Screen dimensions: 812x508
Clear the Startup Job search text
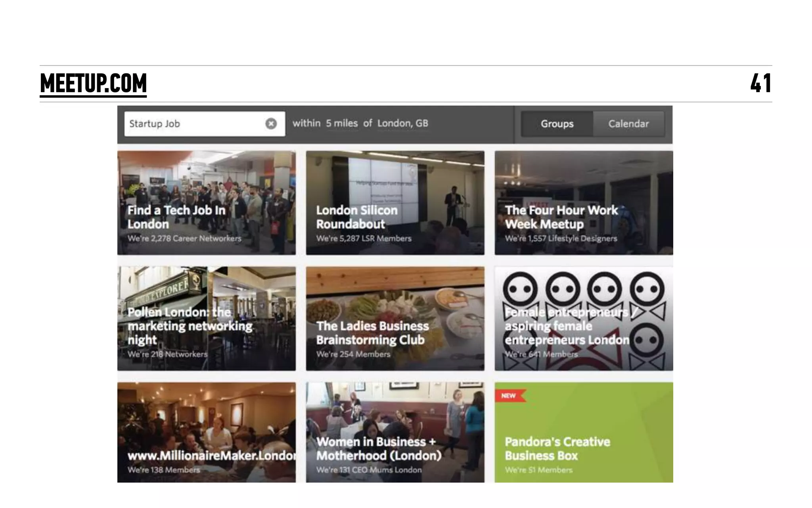coord(271,124)
